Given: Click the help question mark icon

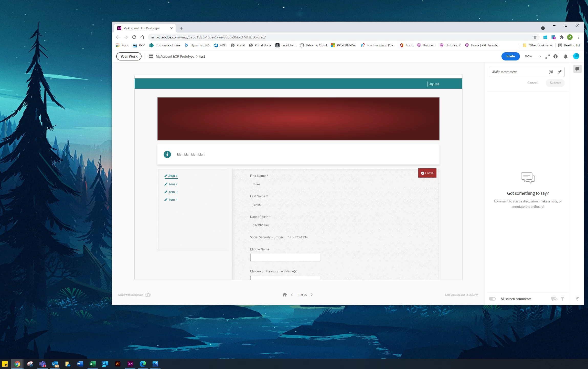Looking at the screenshot, I should click(555, 56).
